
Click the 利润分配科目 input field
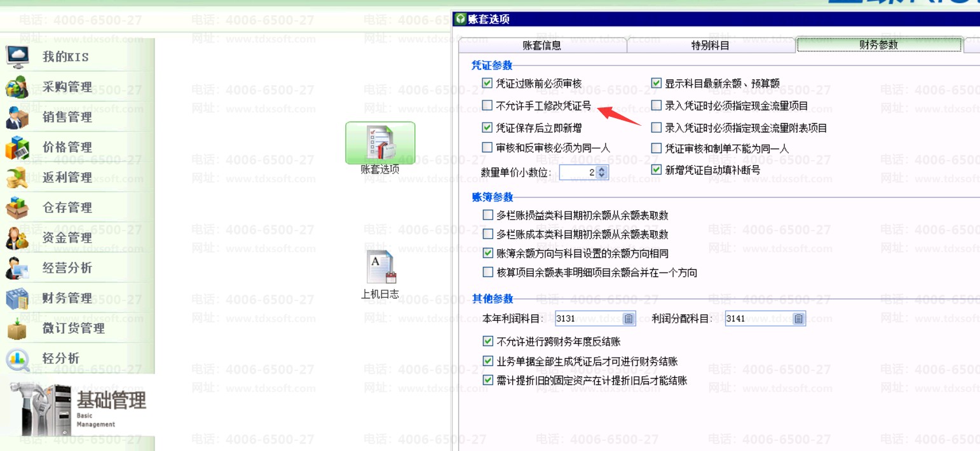click(758, 319)
